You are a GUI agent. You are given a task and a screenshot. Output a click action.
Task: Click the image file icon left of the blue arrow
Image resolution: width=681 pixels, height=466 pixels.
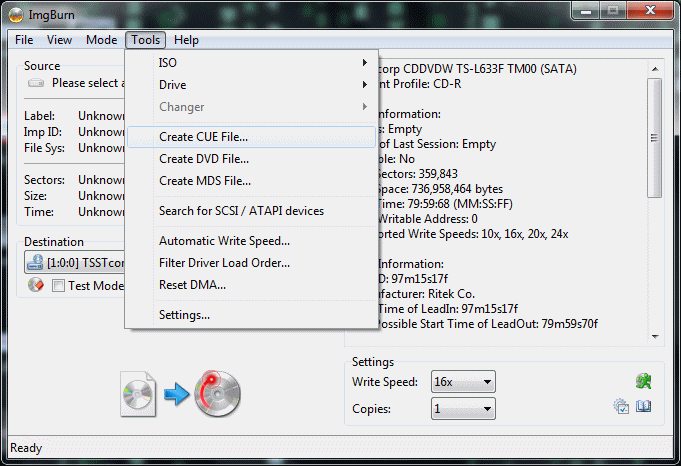click(x=138, y=394)
